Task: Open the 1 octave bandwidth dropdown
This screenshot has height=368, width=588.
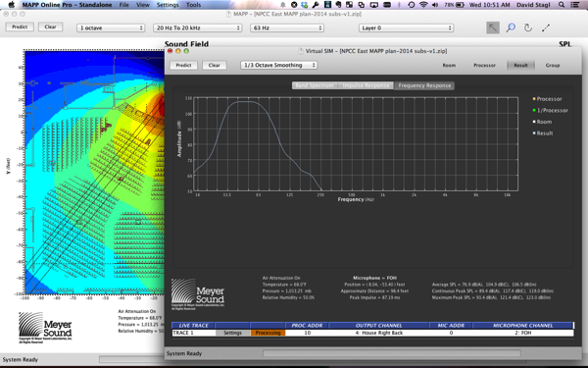Action: coord(111,27)
